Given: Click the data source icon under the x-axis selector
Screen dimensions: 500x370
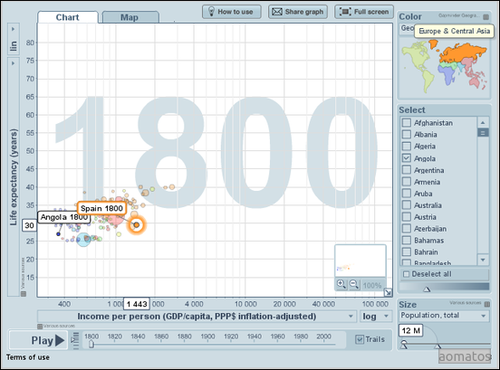Looking at the screenshot, I should pyautogui.click(x=40, y=326).
